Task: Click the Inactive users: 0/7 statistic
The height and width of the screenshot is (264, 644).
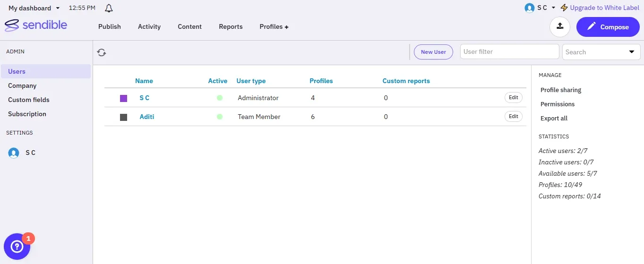Action: (566, 162)
